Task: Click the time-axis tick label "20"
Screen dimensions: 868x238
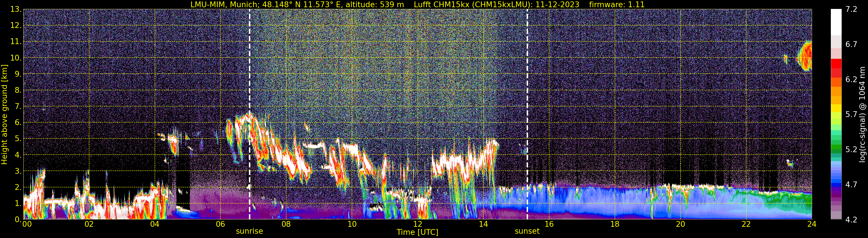Action: tap(680, 224)
